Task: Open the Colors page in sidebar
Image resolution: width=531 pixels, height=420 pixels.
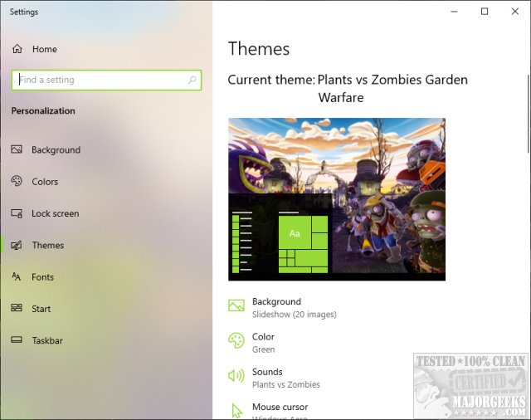Action: tap(45, 182)
